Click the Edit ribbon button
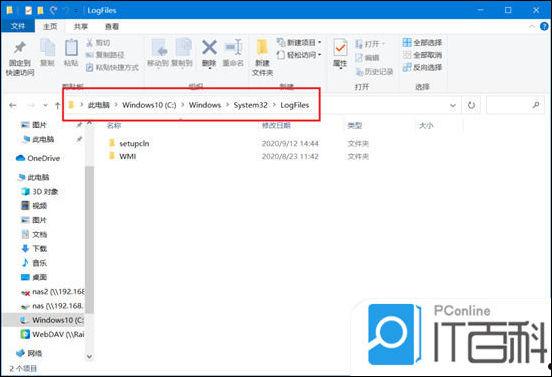 tap(367, 58)
